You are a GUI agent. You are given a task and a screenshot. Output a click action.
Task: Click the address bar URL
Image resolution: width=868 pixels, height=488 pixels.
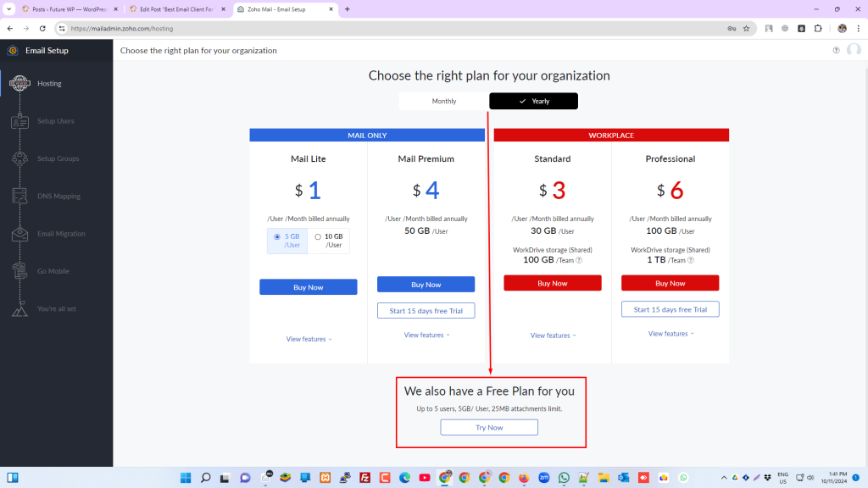122,28
